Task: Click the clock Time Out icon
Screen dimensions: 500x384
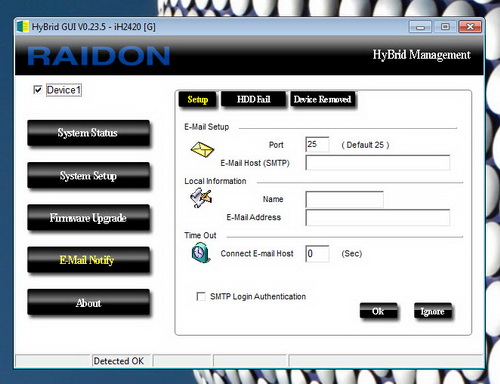Action: 201,253
